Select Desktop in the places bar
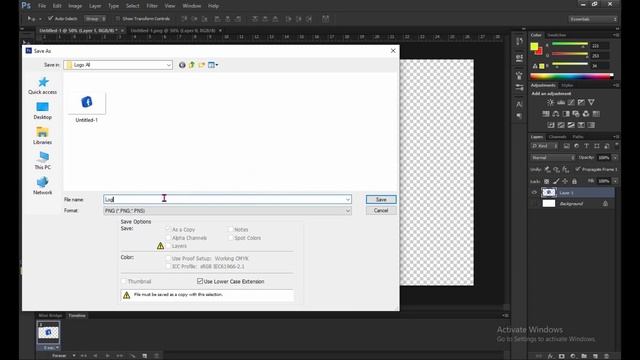 (43, 111)
